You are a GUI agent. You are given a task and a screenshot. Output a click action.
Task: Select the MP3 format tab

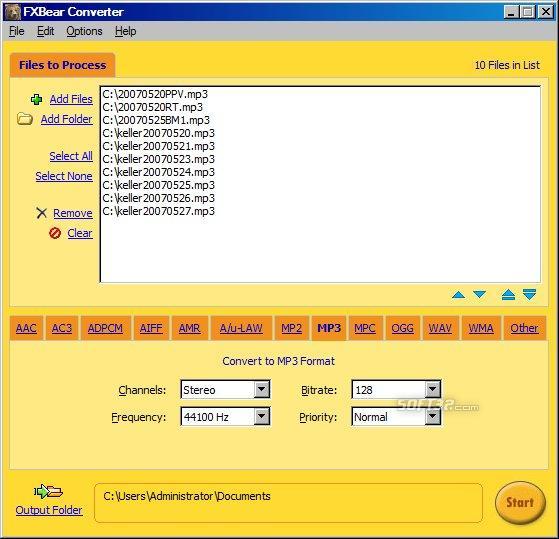coord(329,328)
